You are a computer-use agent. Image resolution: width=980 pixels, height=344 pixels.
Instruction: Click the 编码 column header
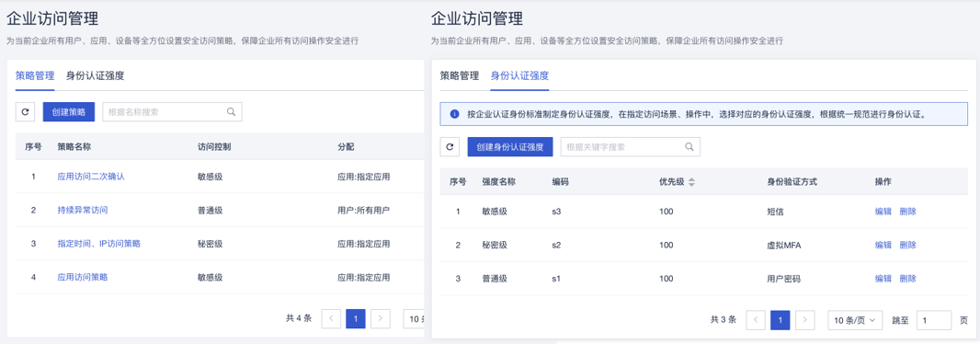560,182
